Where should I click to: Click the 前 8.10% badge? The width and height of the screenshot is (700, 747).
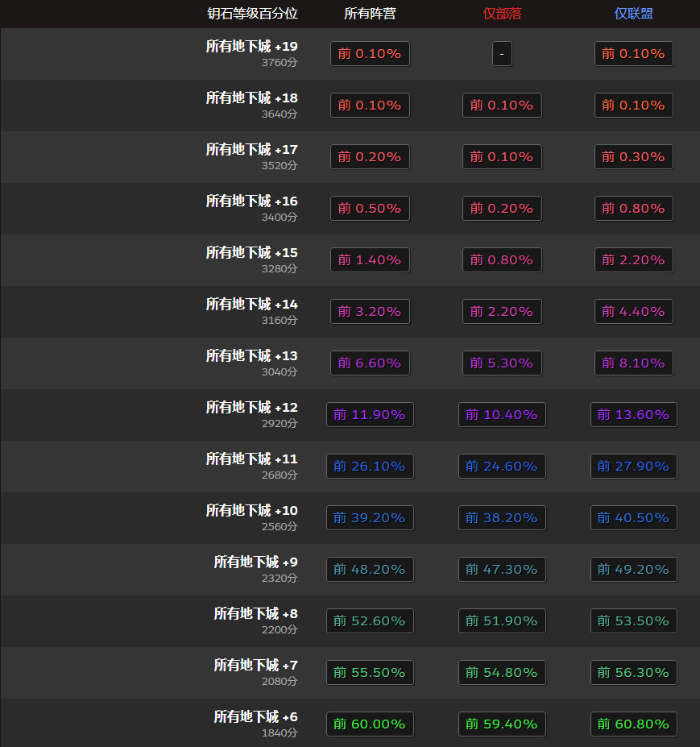pyautogui.click(x=634, y=363)
